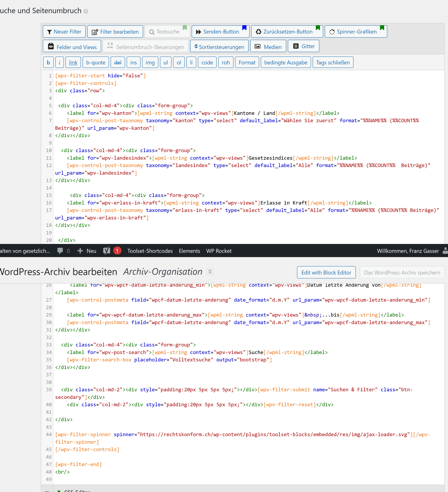Click the roh quicktag button
The width and height of the screenshot is (448, 492).
point(226,62)
